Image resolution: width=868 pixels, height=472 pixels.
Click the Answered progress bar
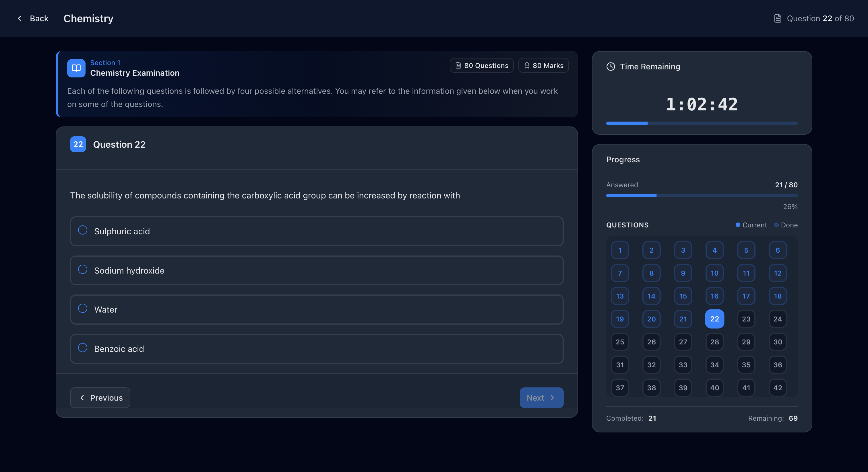[702, 196]
